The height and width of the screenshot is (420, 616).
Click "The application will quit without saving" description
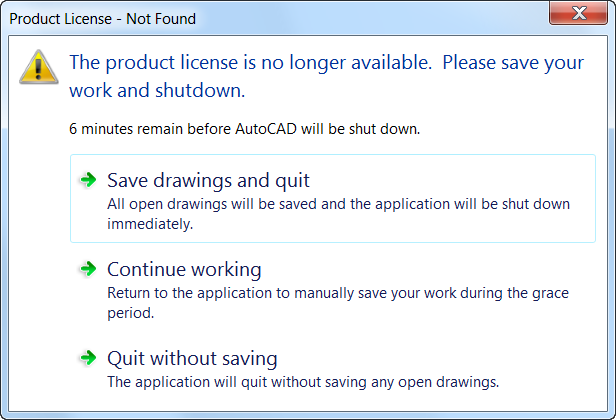tap(302, 381)
